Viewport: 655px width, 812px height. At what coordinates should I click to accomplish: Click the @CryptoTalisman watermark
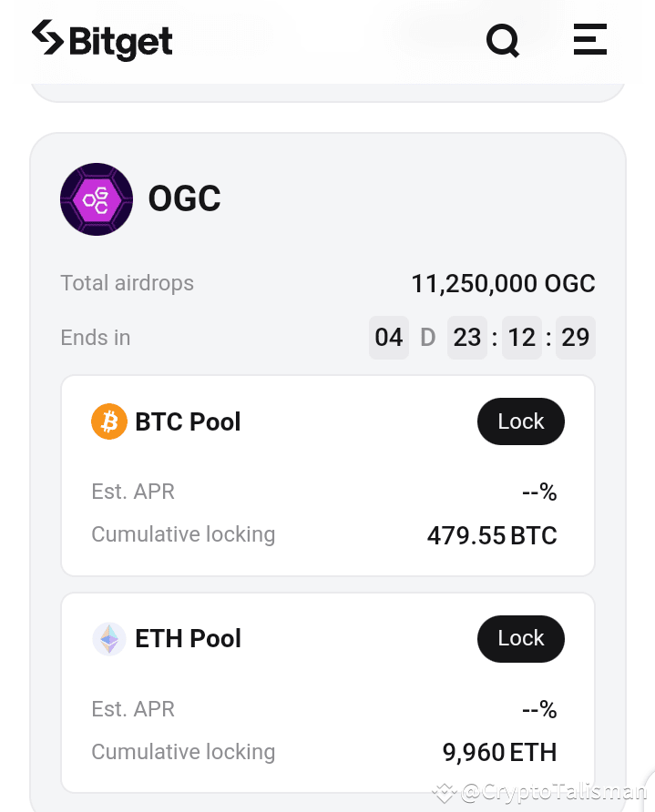544,791
